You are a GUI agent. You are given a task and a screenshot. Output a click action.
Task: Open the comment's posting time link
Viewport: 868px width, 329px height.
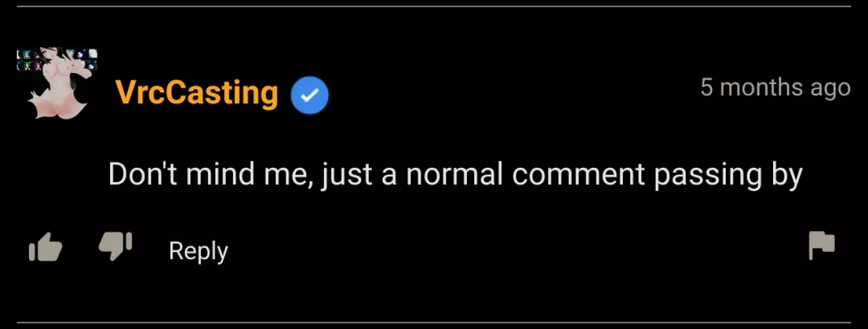coord(775,88)
